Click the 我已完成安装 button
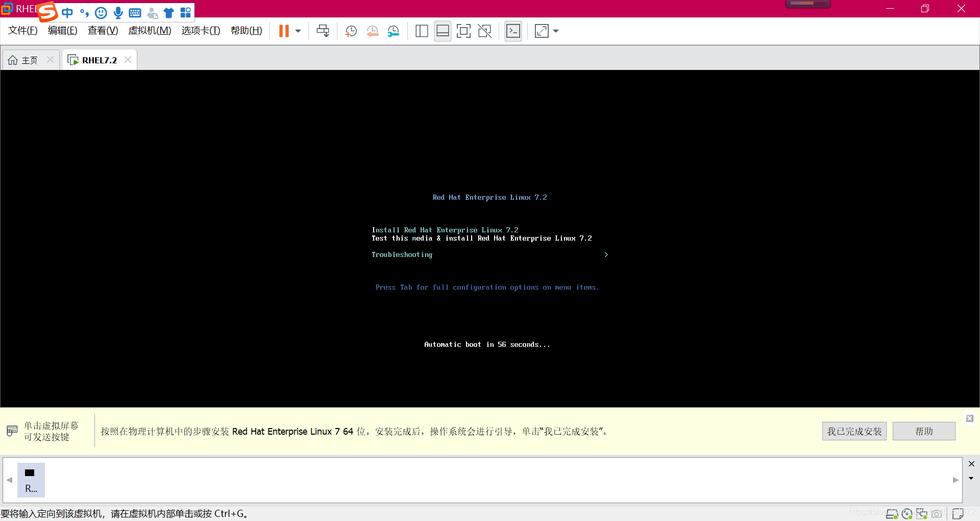Screen dimensions: 980x521 pos(854,432)
